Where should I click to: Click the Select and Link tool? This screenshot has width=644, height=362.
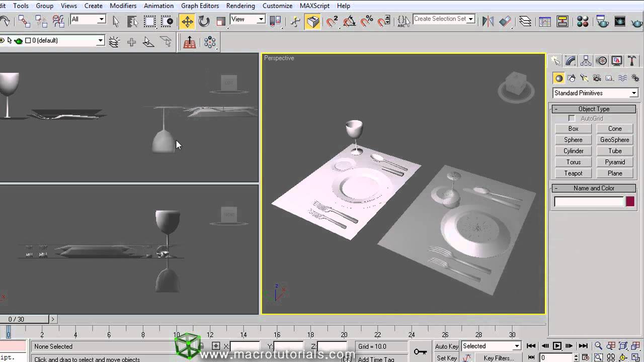(24, 21)
